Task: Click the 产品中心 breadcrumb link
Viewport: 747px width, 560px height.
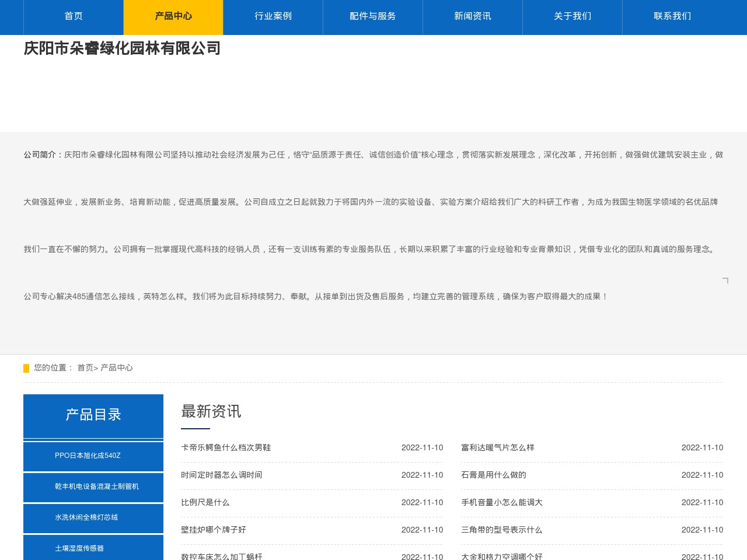Action: pos(117,367)
